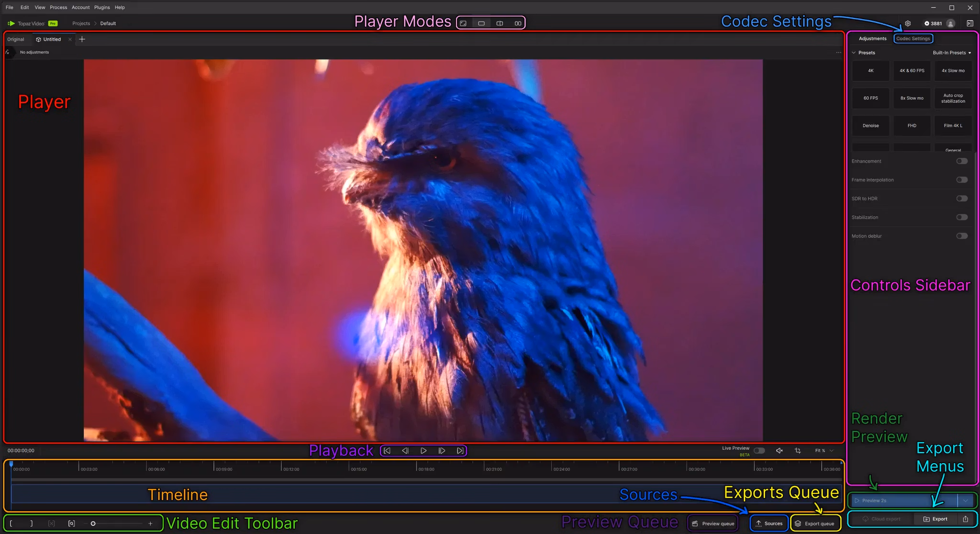The image size is (980, 534).
Task: Open the Fit % zoom dropdown
Action: pos(824,451)
